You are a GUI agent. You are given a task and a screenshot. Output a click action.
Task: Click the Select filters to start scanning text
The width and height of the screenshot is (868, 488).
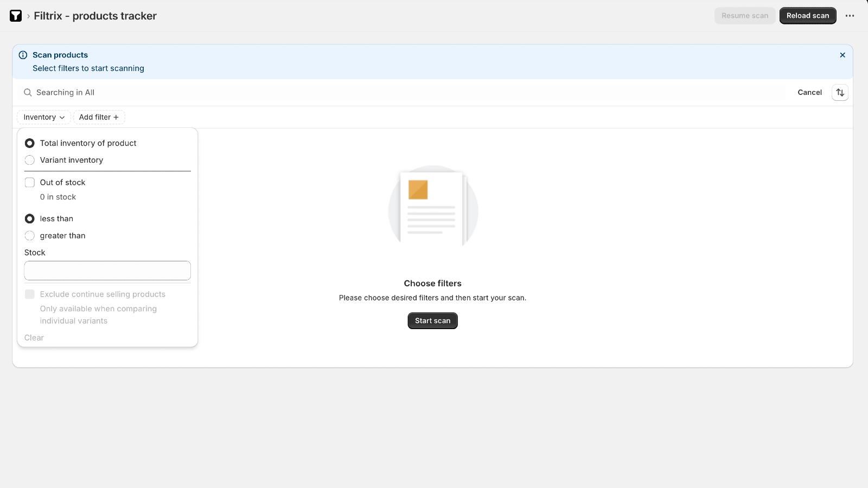click(x=88, y=68)
